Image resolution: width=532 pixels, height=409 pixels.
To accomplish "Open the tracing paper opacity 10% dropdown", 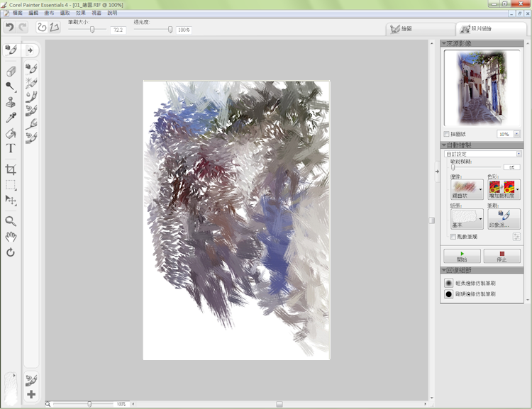I will [x=516, y=134].
